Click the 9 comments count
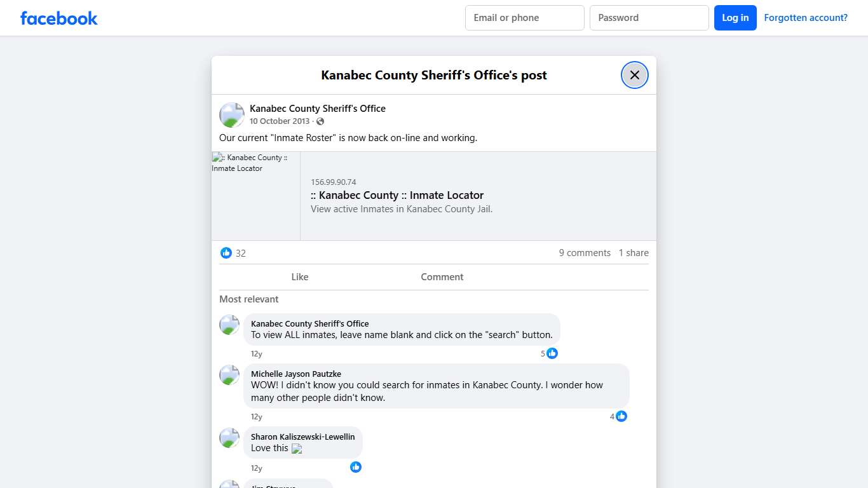The width and height of the screenshot is (868, 488). pyautogui.click(x=585, y=252)
